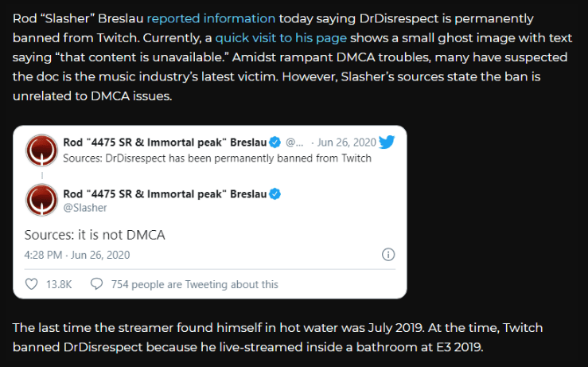Click the verified badge in the quoted tweet header
Viewport: 588px width, 367px height.
pyautogui.click(x=275, y=143)
